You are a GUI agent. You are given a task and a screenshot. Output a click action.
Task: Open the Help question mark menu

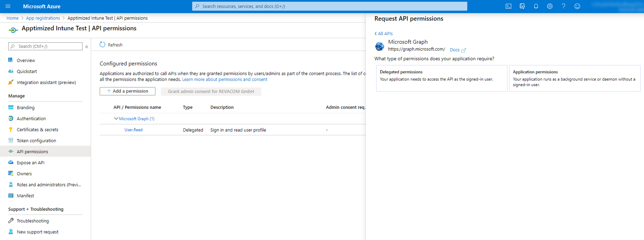[x=564, y=6]
